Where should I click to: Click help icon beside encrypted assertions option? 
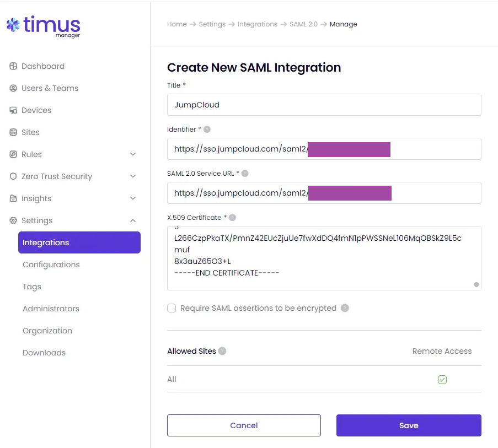pos(345,308)
